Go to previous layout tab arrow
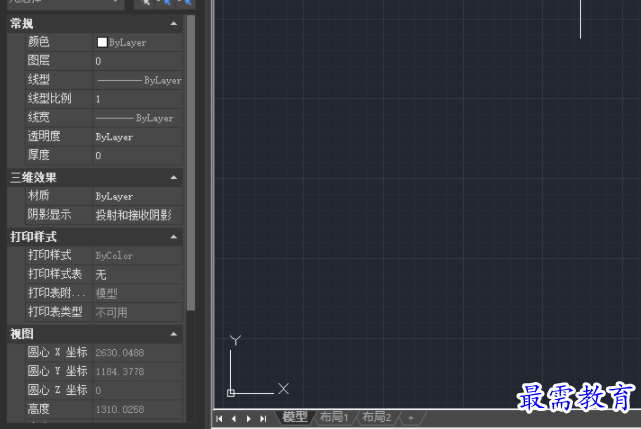 coord(234,418)
